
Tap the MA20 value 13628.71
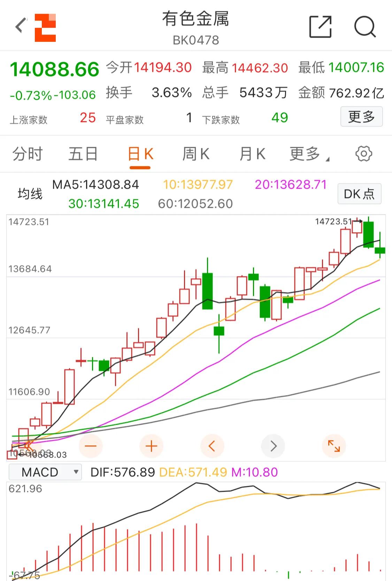coord(291,184)
